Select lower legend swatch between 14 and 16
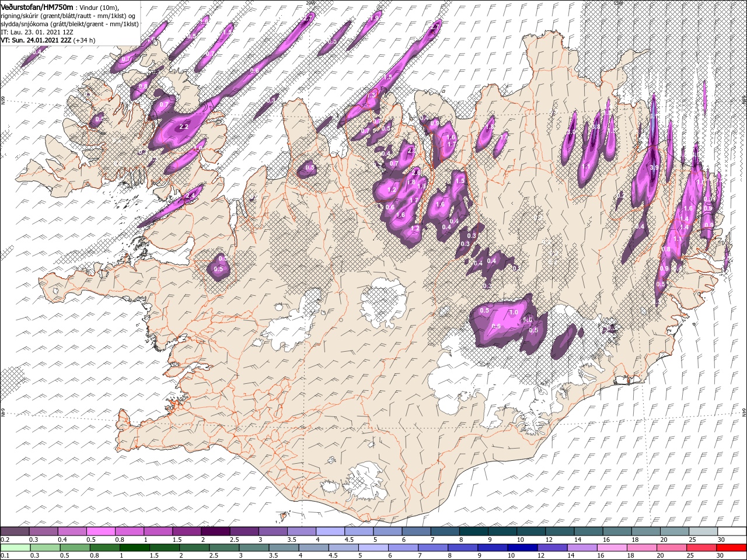This screenshot has width=747, height=560. 582,547
